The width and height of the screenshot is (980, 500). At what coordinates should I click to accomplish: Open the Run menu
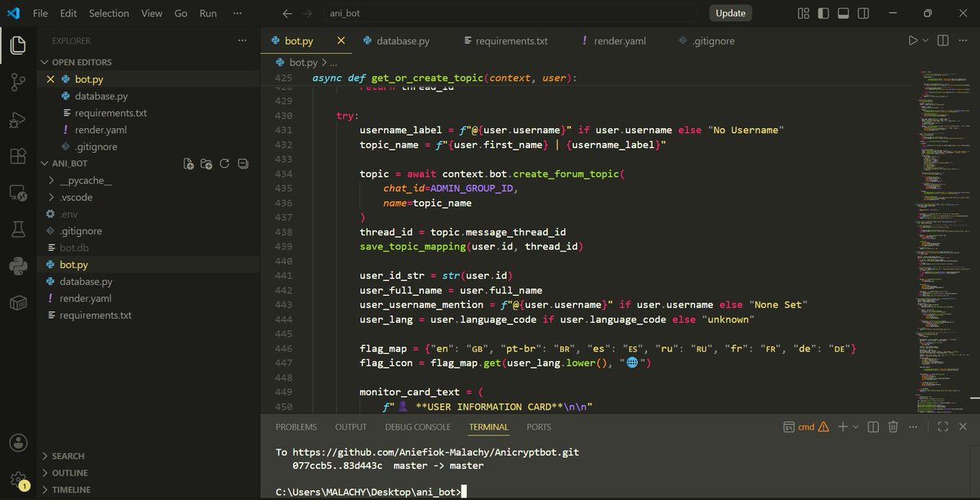208,13
